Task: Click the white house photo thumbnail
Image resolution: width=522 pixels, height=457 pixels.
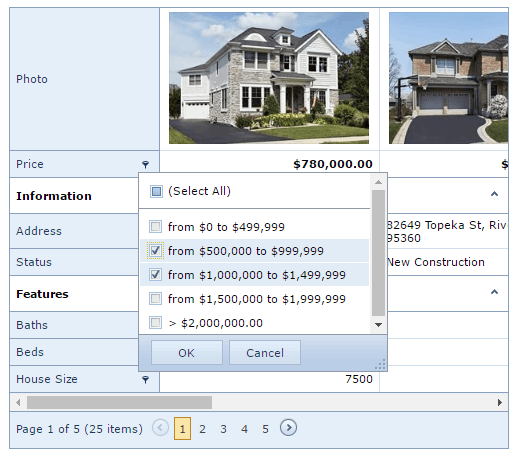Action: pyautogui.click(x=269, y=78)
